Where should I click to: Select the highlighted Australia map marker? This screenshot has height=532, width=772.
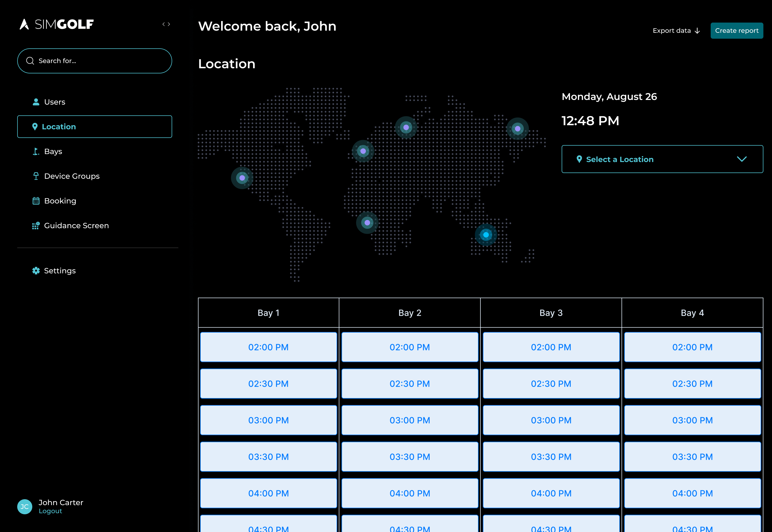486,235
